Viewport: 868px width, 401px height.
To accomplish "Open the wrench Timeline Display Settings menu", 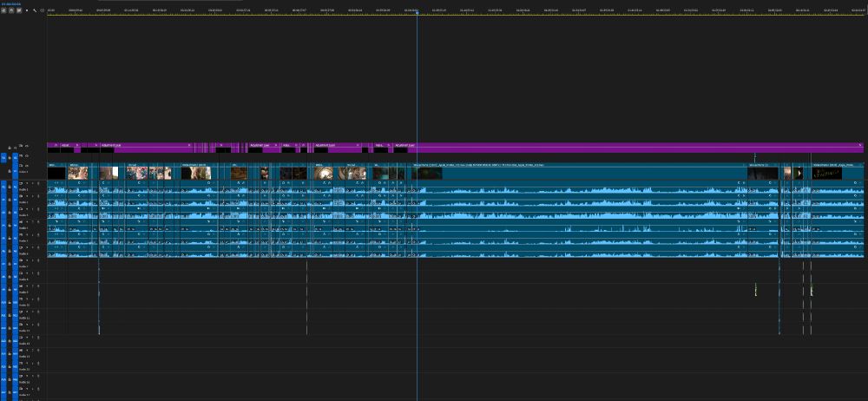I will pyautogui.click(x=35, y=10).
